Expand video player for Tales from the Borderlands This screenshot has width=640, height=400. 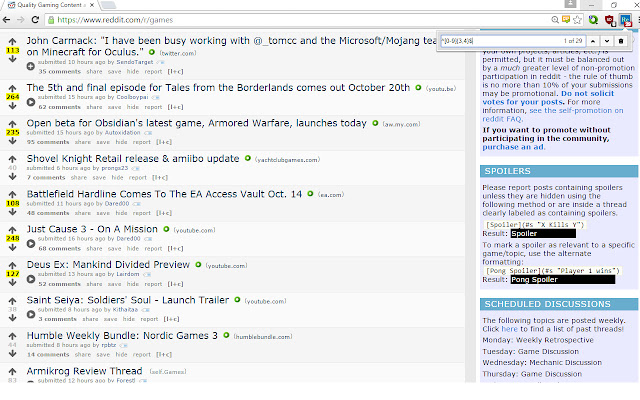pos(31,102)
